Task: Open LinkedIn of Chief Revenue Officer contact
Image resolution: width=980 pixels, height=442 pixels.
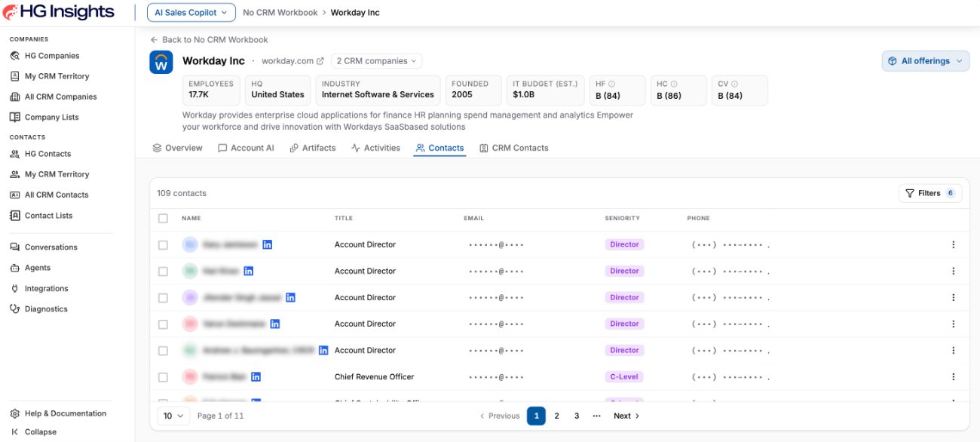Action: pyautogui.click(x=256, y=376)
